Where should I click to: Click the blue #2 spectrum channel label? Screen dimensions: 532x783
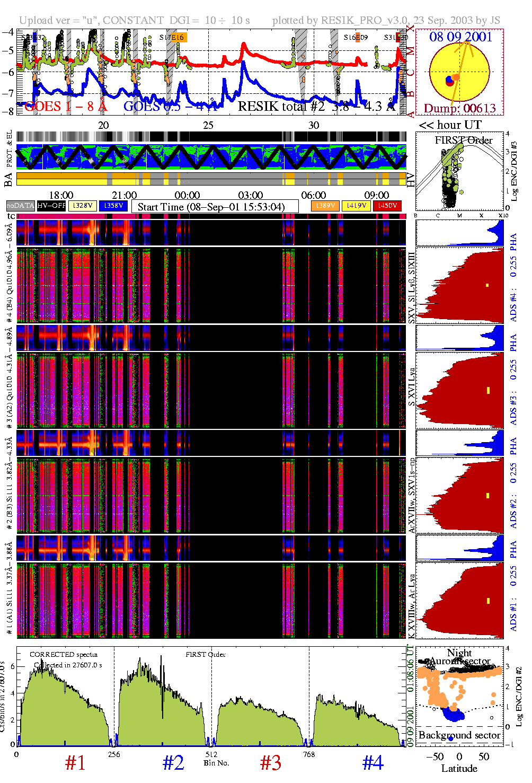coord(173,763)
